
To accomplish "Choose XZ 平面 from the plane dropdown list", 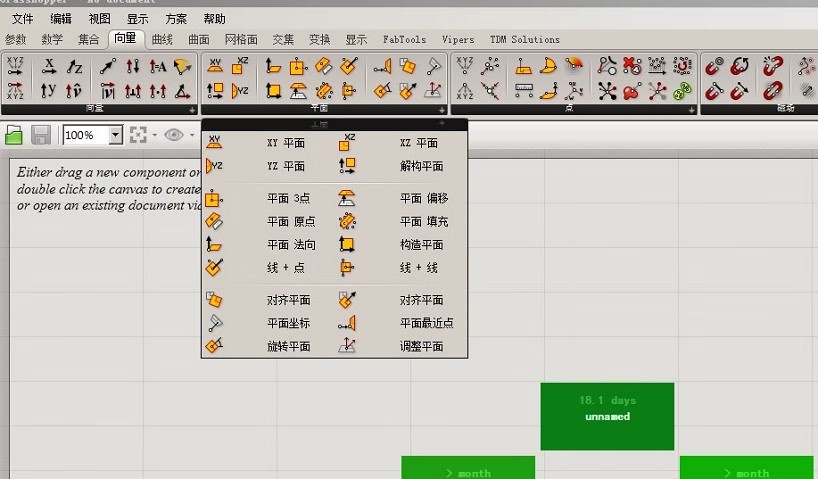I will tap(418, 143).
